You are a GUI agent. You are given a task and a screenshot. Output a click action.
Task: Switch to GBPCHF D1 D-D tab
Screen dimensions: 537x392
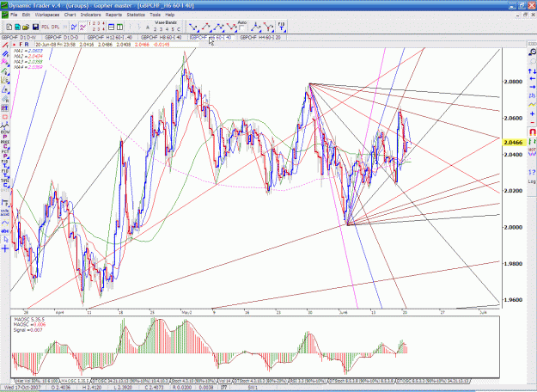(62, 37)
